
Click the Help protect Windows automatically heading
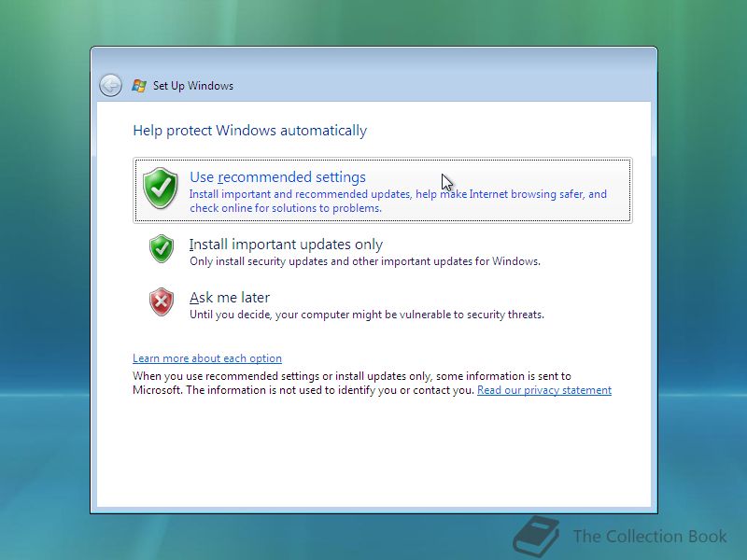pyautogui.click(x=249, y=131)
